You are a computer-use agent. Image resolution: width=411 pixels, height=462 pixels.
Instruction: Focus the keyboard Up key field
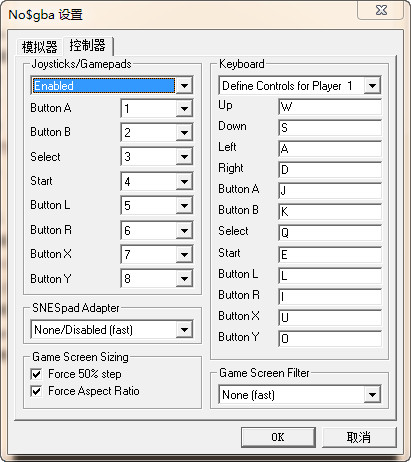330,107
